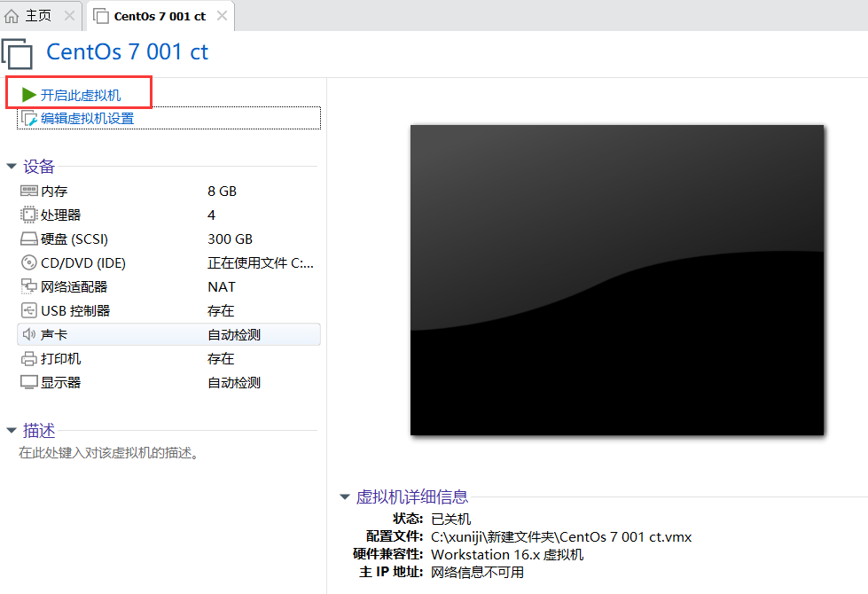Click the description field 在此处键入对该虚拟机的描述
Viewport: 868px width, 594px height.
coord(108,453)
